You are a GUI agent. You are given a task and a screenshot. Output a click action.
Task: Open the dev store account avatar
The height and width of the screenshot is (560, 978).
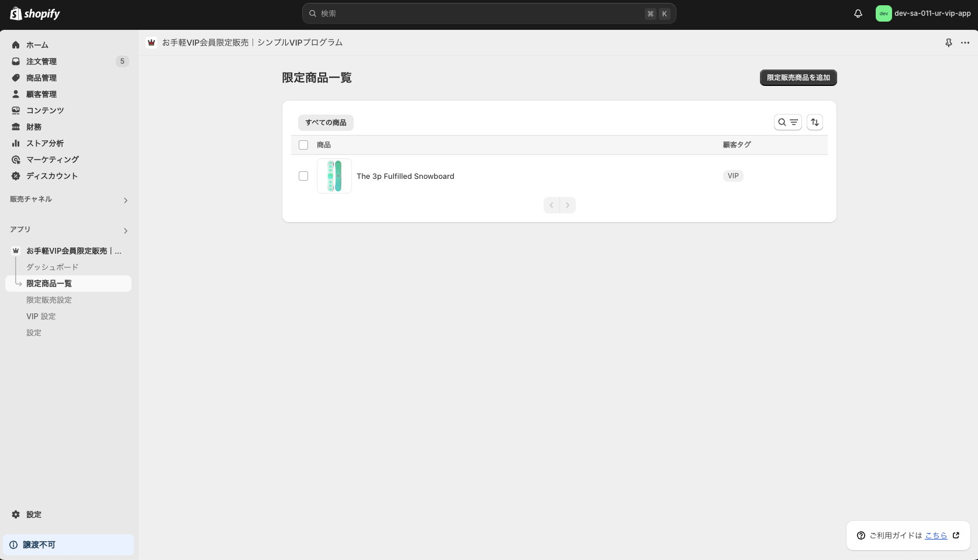(883, 13)
